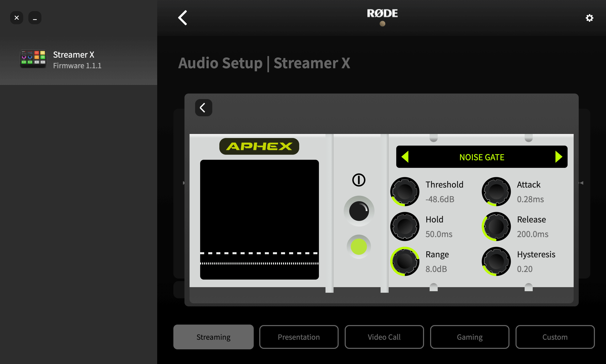
Task: Select the Streaming audio preset tab
Action: coord(213,337)
